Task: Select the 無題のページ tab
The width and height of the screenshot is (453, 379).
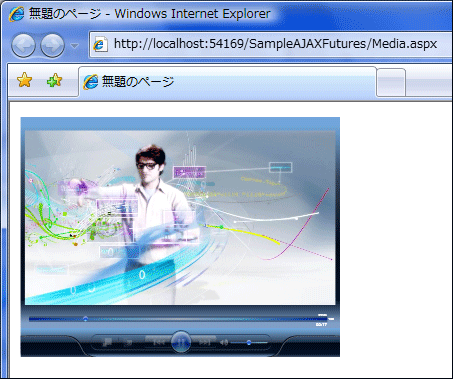Action: [x=227, y=82]
